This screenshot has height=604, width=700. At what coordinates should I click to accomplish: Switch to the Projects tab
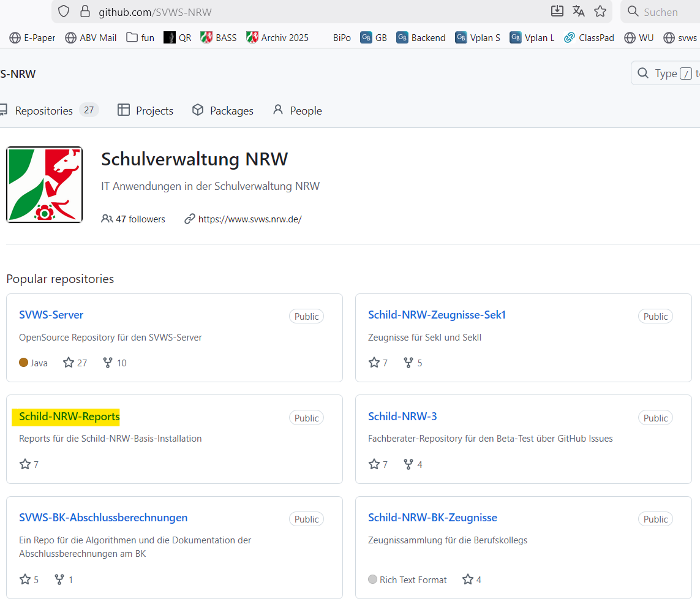145,110
